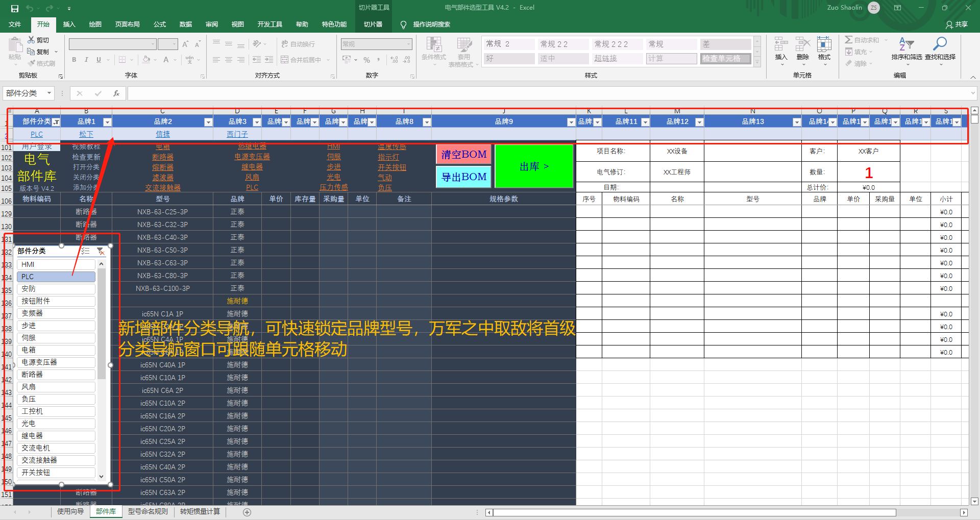Click the Save icon in quick access toolbar
Image resolution: width=980 pixels, height=520 pixels.
tap(15, 8)
